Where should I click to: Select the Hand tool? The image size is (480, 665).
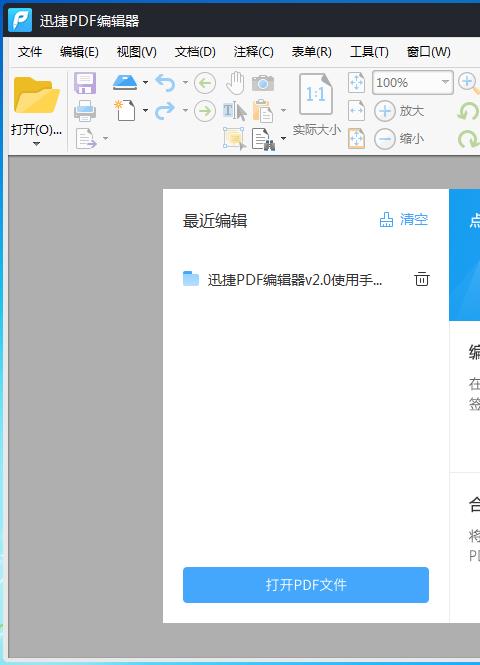[x=235, y=83]
